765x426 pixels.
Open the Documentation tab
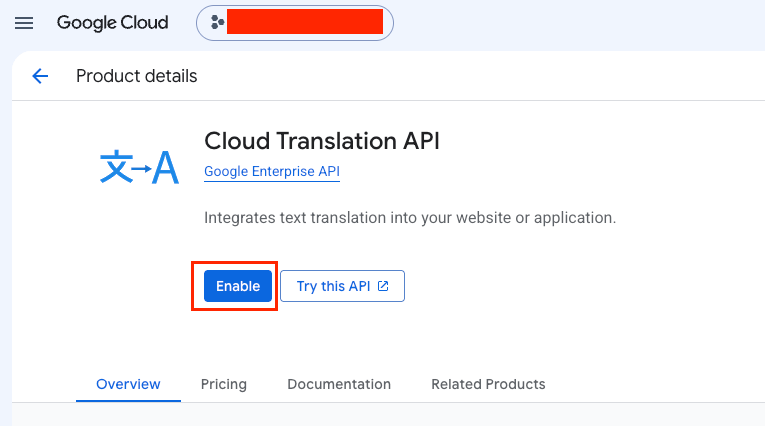339,385
